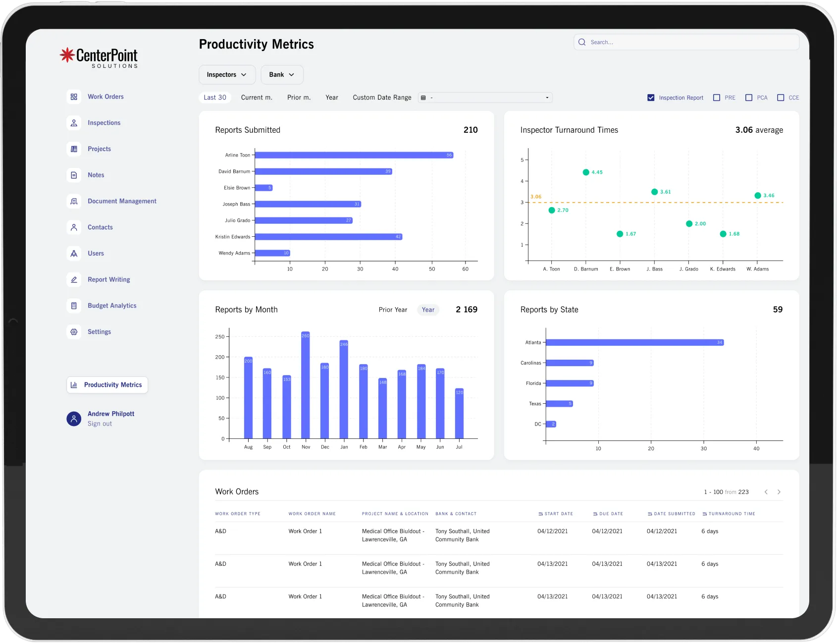This screenshot has height=644, width=837.
Task: Check the PCA filter checkbox
Action: pos(749,97)
